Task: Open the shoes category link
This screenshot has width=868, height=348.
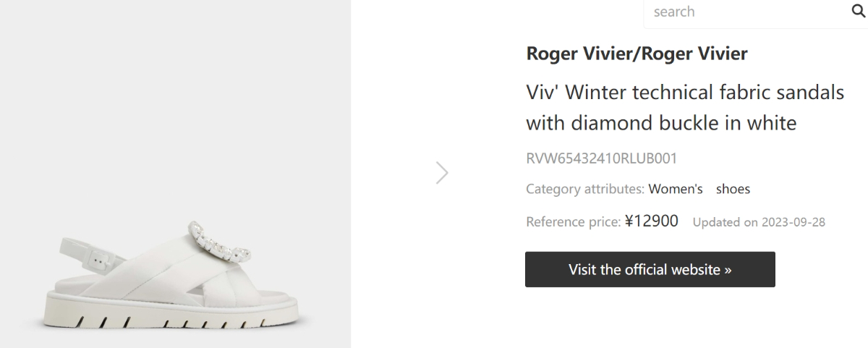Action: coord(733,189)
